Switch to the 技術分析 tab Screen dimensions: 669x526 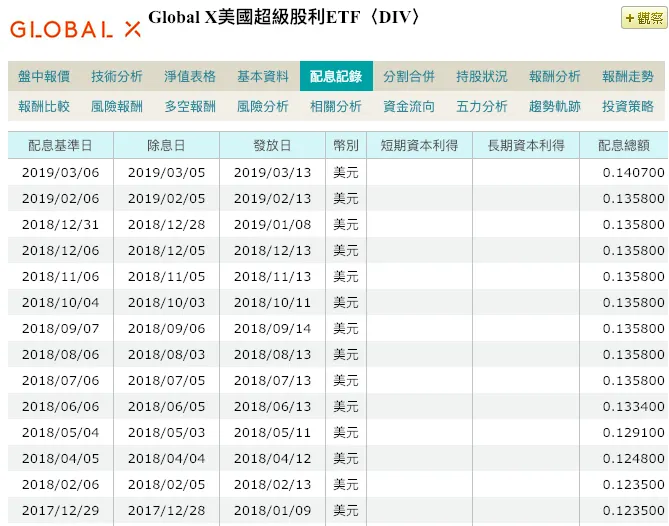point(117,76)
